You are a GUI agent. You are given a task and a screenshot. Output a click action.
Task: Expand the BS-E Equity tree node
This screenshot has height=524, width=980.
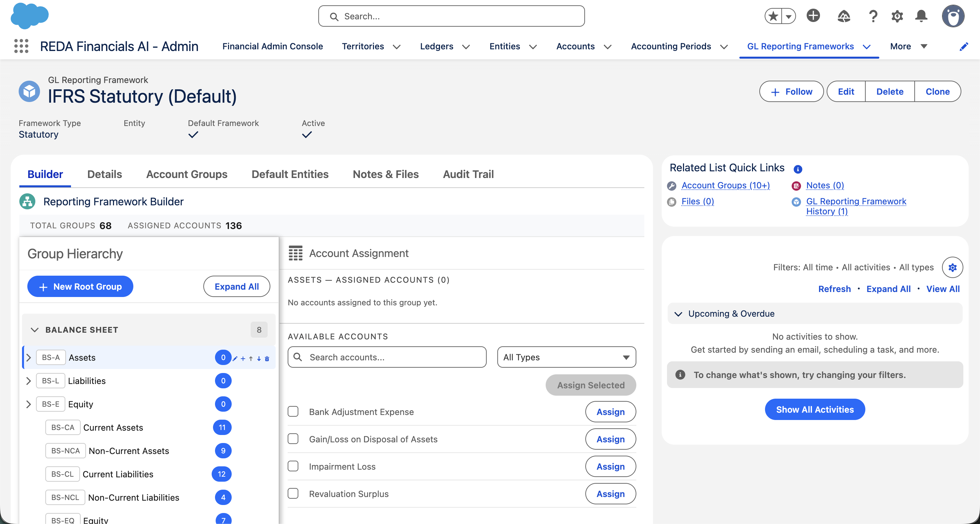[x=29, y=404]
